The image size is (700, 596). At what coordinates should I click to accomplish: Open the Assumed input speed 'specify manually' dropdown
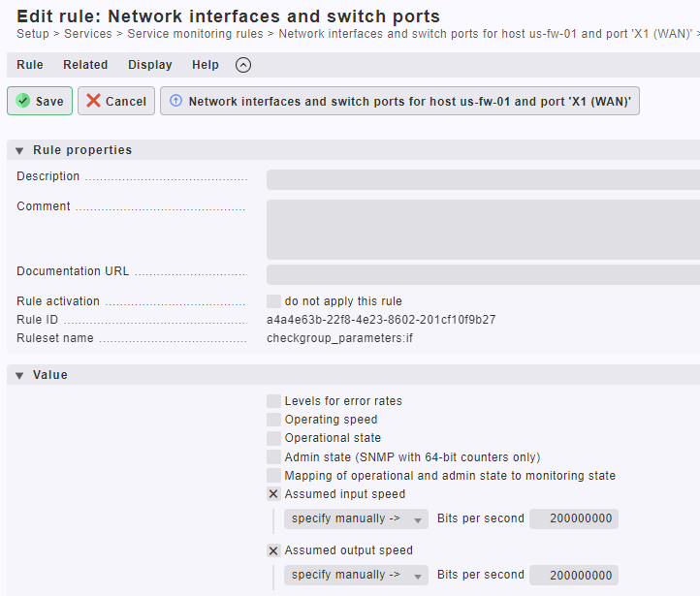[356, 518]
